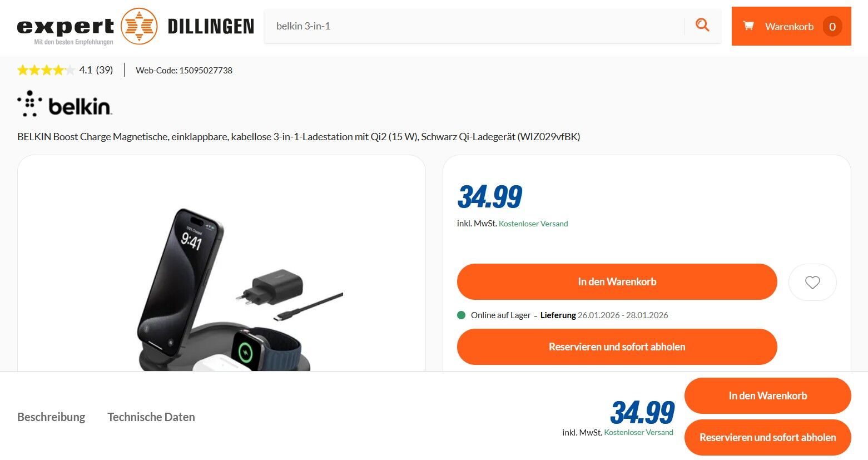This screenshot has height=460, width=868.
Task: Switch to the Technische Daten tab
Action: tap(151, 417)
